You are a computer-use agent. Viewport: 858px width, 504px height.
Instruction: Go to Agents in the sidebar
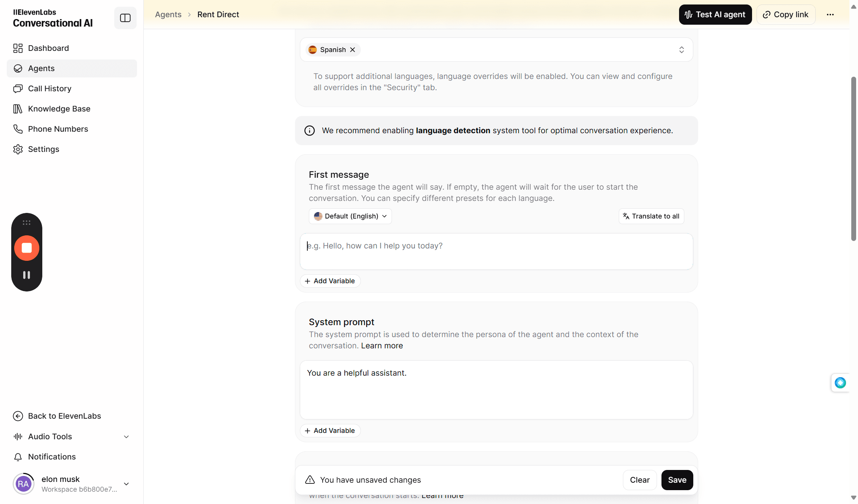click(x=72, y=68)
